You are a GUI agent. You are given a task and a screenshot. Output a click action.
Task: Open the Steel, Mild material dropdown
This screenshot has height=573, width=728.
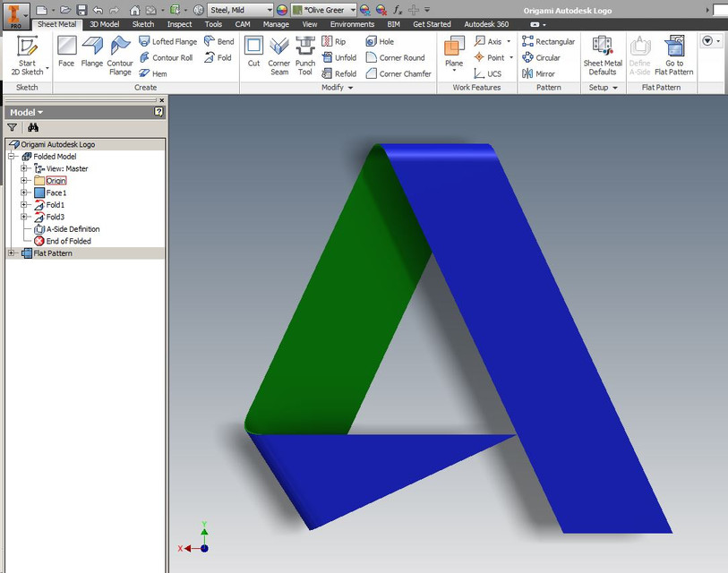[268, 10]
